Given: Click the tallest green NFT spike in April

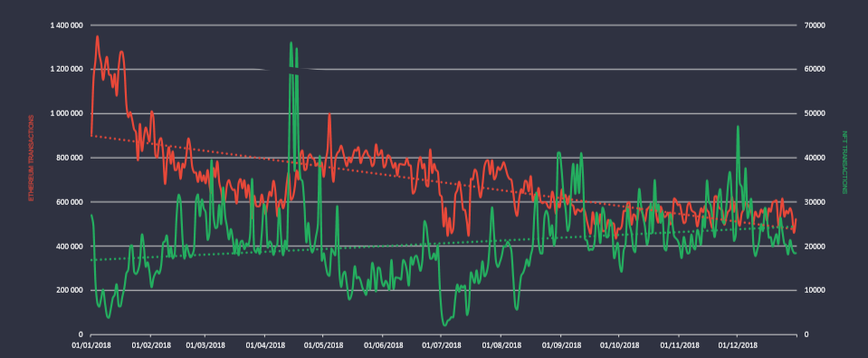Looking at the screenshot, I should (x=291, y=44).
